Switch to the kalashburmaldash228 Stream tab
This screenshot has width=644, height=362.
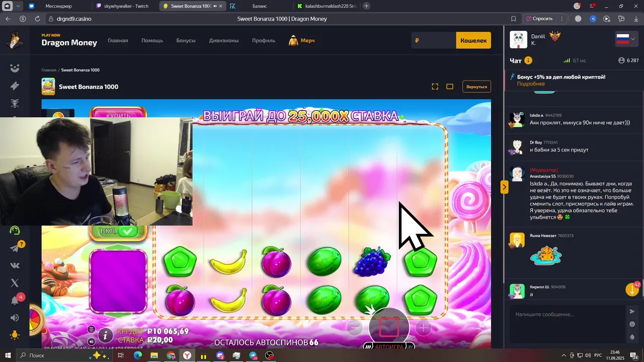coord(327,6)
